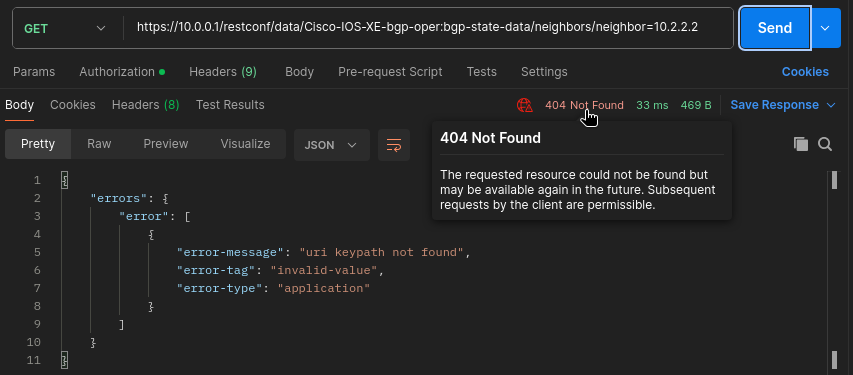853x375 pixels.
Task: Open the GET method dropdown
Action: (x=65, y=28)
